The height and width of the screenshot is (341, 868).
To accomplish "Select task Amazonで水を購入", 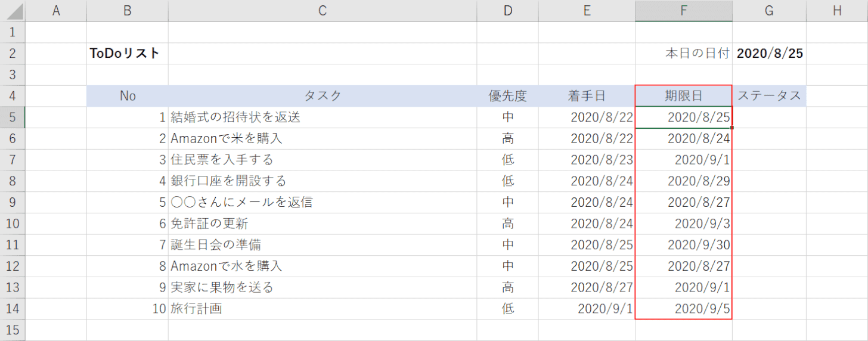I will pos(323,266).
